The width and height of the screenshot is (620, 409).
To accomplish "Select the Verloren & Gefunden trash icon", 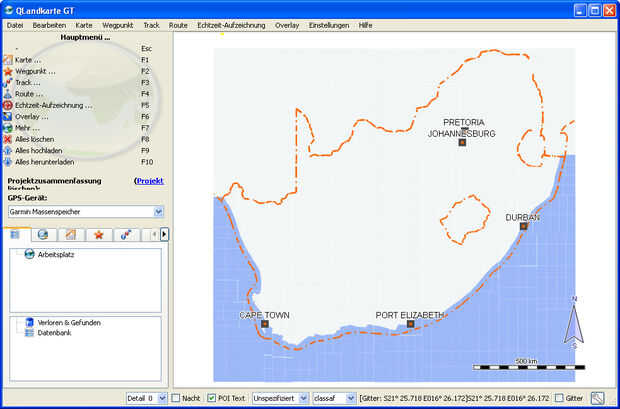I will tap(29, 322).
